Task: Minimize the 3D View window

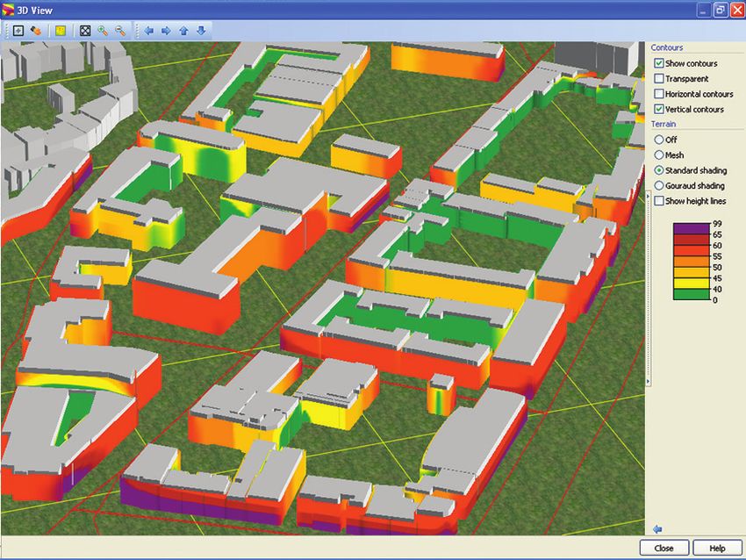Action: [703, 10]
